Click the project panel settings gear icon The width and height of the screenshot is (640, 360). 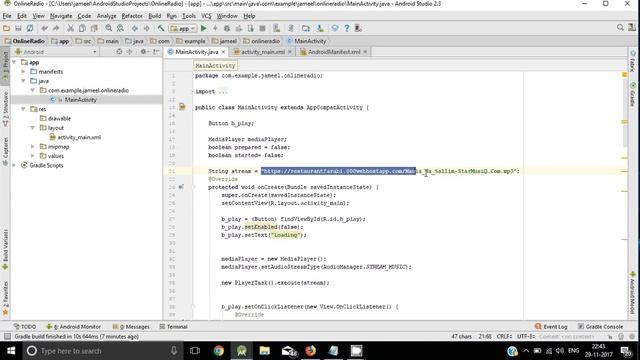[x=143, y=52]
